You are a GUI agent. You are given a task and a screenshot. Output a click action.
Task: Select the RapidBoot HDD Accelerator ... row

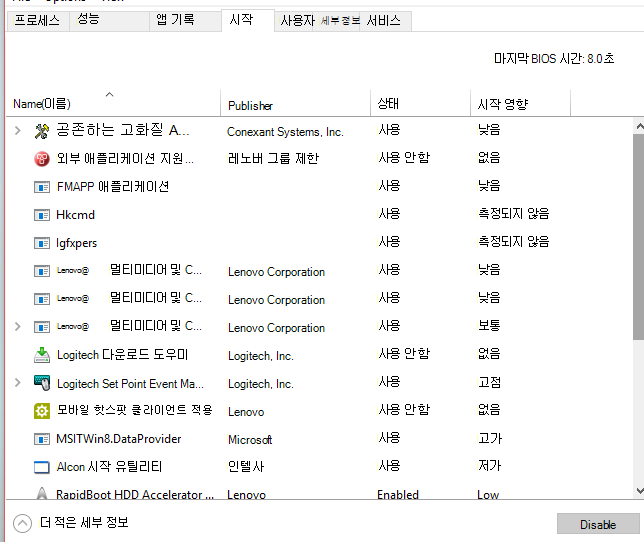pos(320,494)
